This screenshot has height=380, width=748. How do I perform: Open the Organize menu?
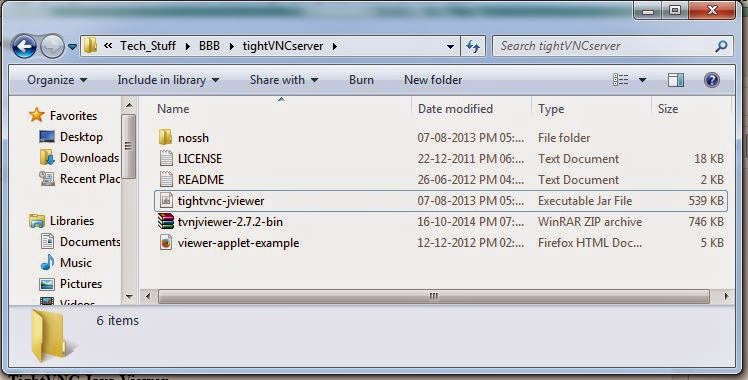(57, 80)
